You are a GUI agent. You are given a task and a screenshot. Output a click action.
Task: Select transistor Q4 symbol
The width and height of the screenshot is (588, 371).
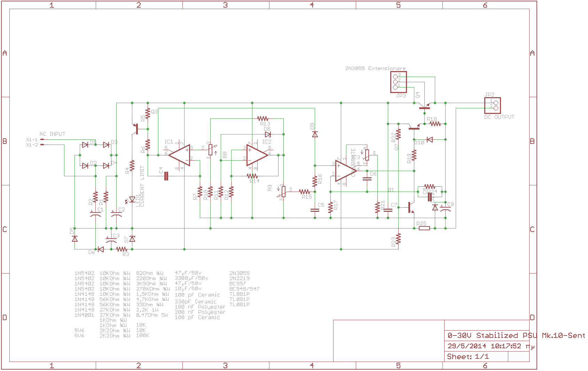tap(424, 105)
